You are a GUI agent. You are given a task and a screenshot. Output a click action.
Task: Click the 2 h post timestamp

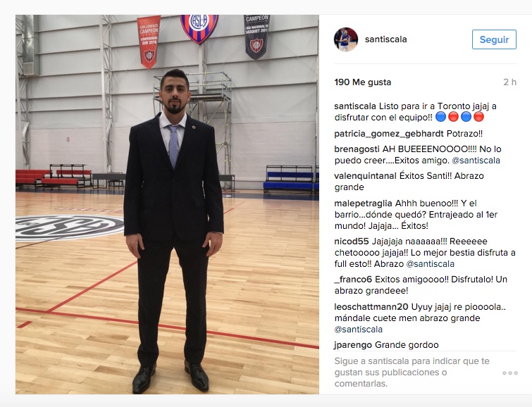[x=509, y=82]
